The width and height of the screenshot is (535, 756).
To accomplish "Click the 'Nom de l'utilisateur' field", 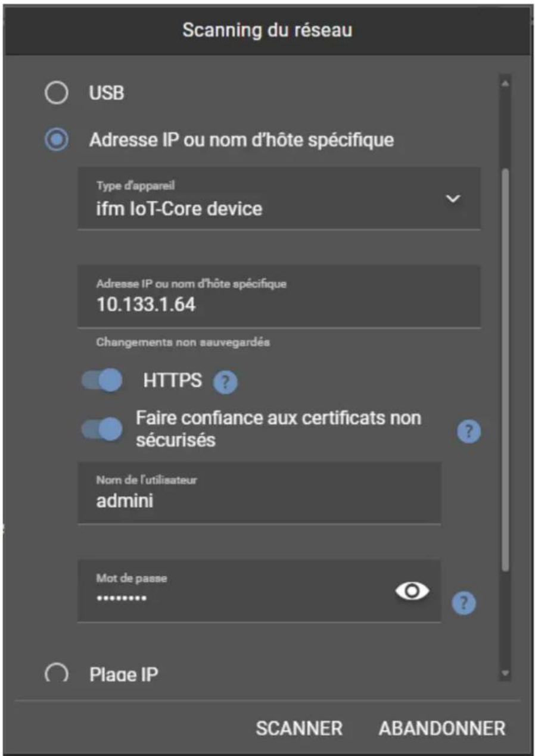I will coord(259,493).
